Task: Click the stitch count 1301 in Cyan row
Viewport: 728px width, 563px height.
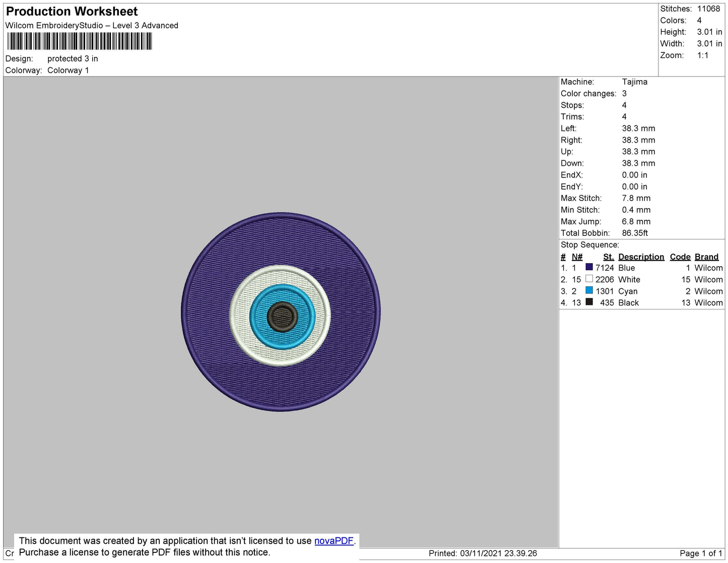Action: coord(605,291)
